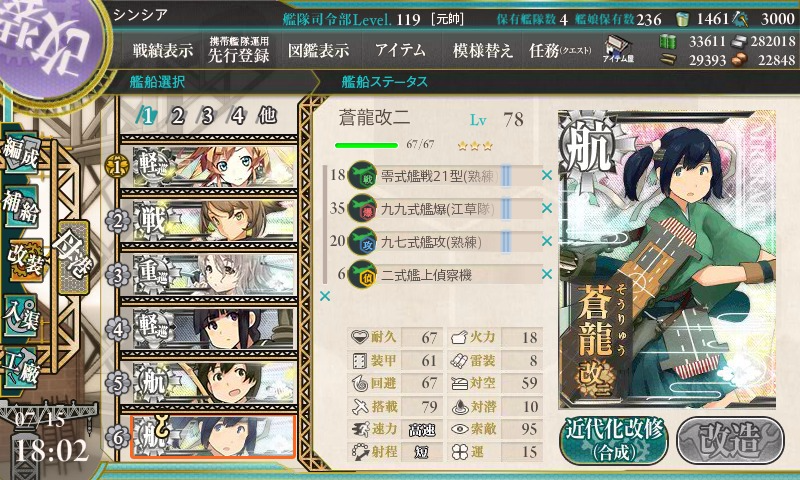Image resolution: width=800 pixels, height=480 pixels.
Task: Open the 入渠 docking sidebar icon
Action: pos(21,315)
